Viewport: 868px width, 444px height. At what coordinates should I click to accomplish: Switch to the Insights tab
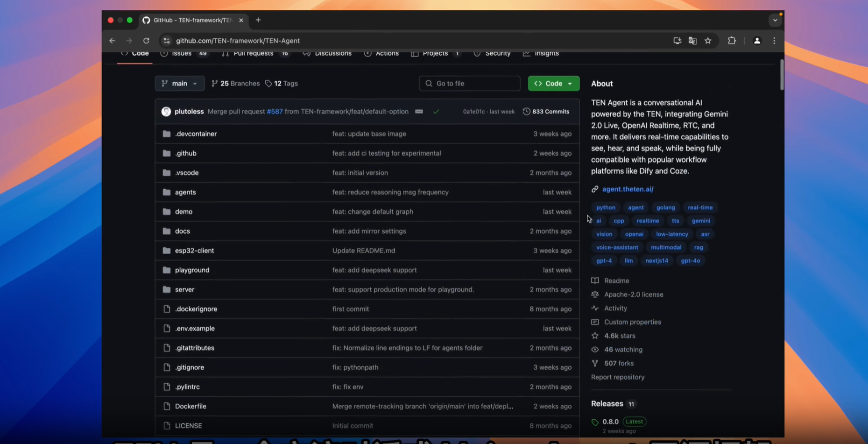541,53
